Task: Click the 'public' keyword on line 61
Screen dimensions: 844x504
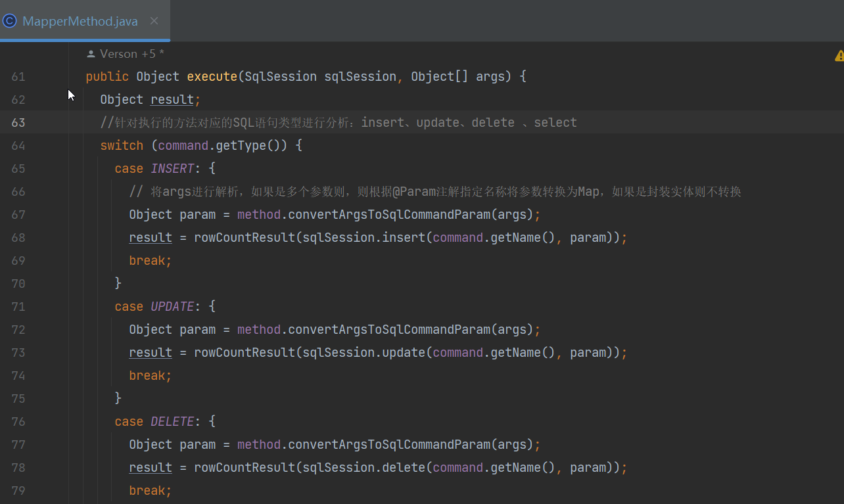Action: [x=107, y=77]
